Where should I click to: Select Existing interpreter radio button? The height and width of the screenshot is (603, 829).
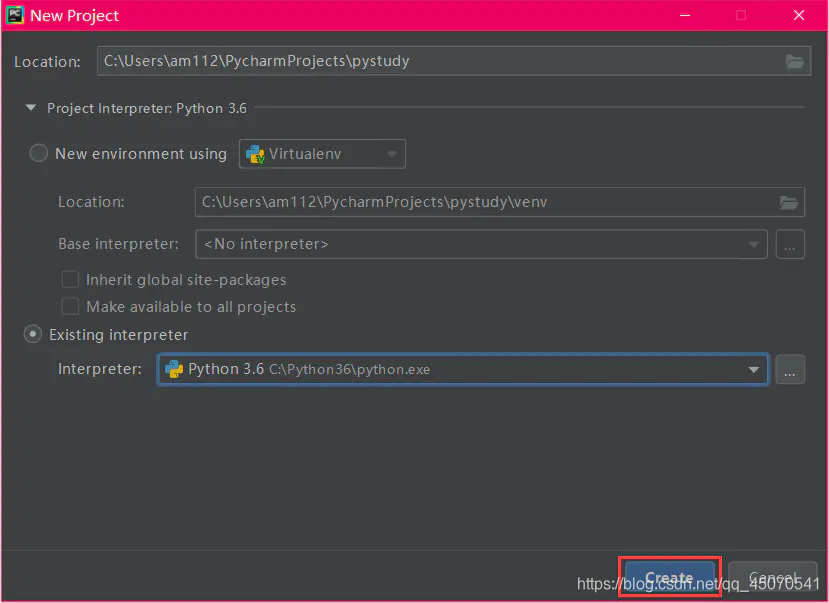(x=33, y=334)
